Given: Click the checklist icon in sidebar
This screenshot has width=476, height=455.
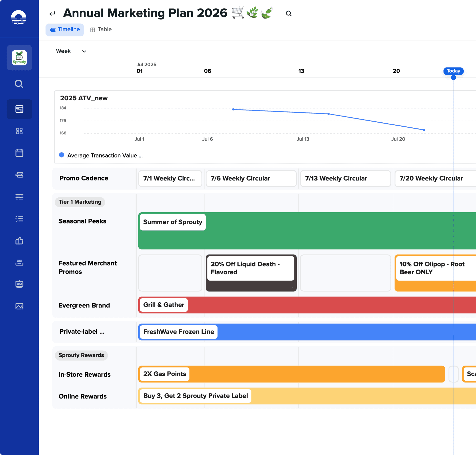Looking at the screenshot, I should point(19,219).
